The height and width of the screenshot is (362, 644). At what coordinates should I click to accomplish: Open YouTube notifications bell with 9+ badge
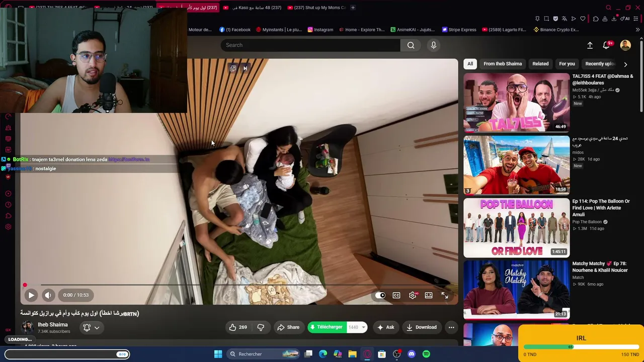[x=607, y=45]
